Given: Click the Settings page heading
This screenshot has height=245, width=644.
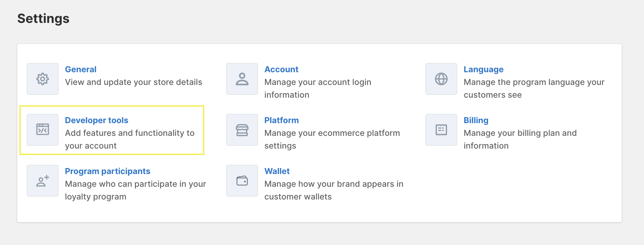Looking at the screenshot, I should click(x=43, y=18).
